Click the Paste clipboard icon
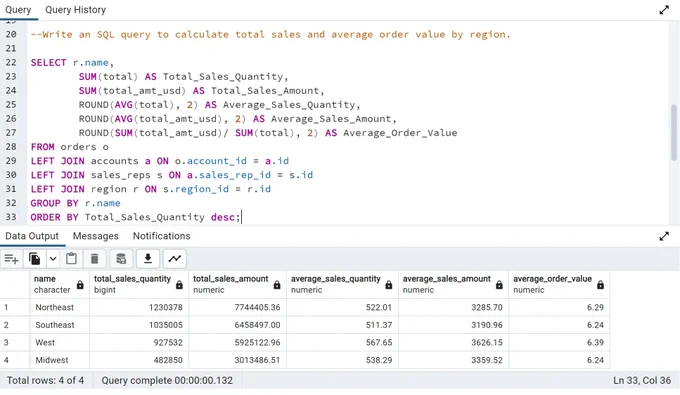 coord(71,259)
